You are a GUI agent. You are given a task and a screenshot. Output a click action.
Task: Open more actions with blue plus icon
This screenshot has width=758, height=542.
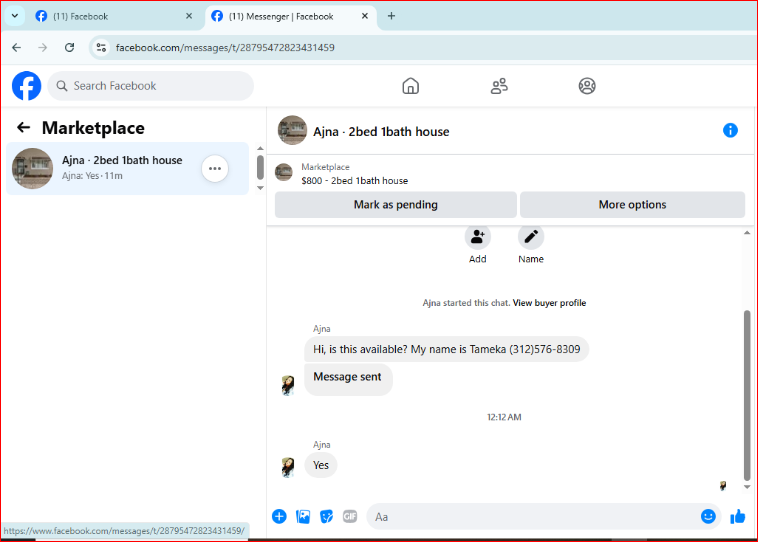click(x=279, y=516)
